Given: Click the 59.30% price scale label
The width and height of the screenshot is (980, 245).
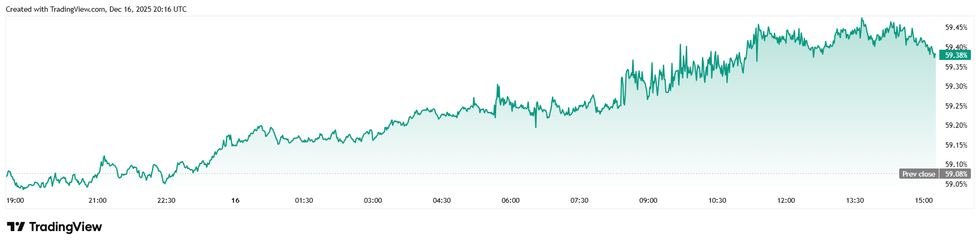Looking at the screenshot, I should point(956,86).
